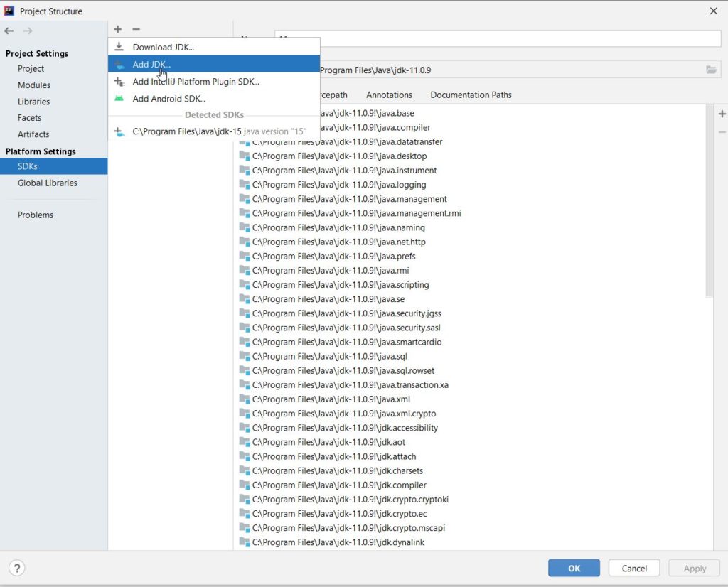The width and height of the screenshot is (728, 587).
Task: Open the Problems section
Action: click(35, 215)
